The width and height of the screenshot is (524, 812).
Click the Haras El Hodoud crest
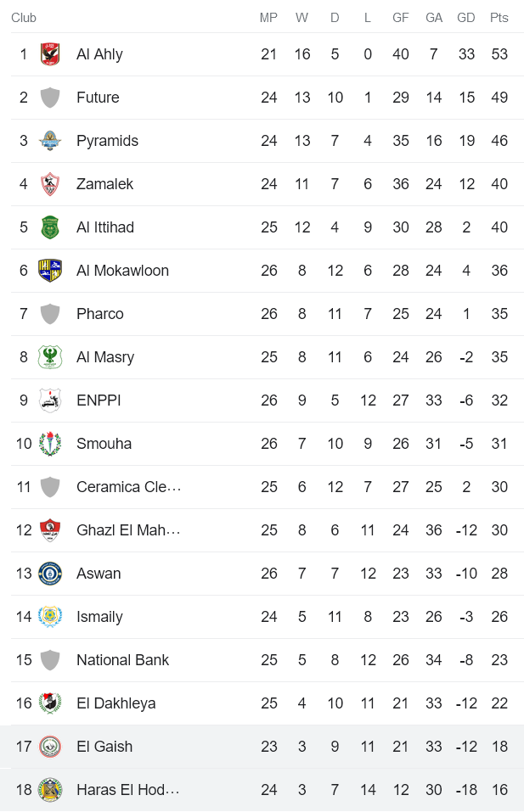[x=50, y=790]
